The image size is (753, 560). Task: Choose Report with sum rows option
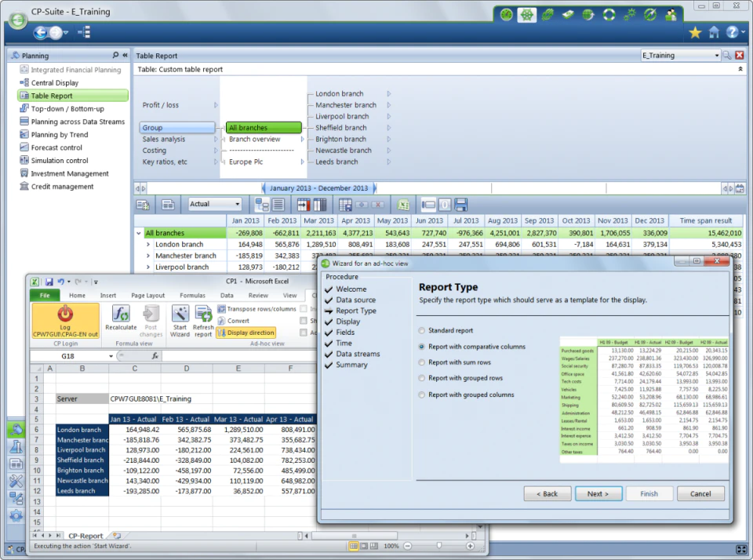pos(422,362)
